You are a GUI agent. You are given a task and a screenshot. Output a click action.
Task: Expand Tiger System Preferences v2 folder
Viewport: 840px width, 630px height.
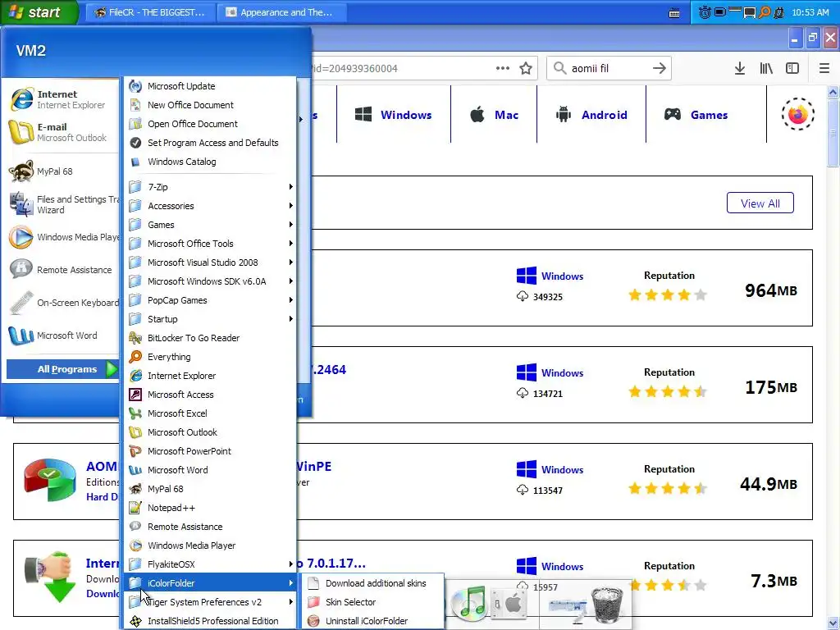[x=210, y=602]
